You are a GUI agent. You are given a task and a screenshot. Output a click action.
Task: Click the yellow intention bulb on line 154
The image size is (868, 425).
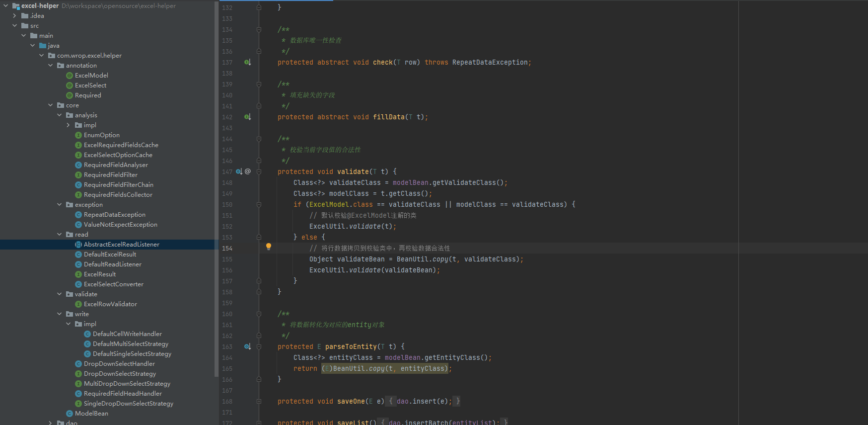click(269, 247)
